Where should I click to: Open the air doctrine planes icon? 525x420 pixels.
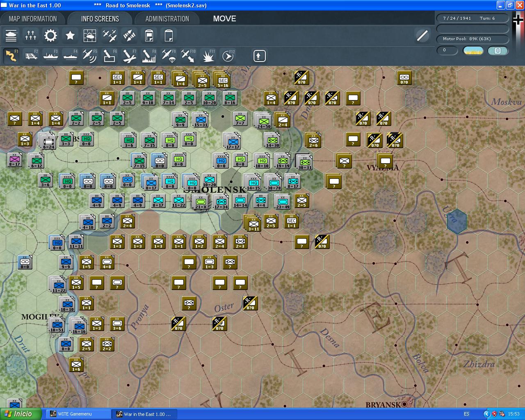110,36
